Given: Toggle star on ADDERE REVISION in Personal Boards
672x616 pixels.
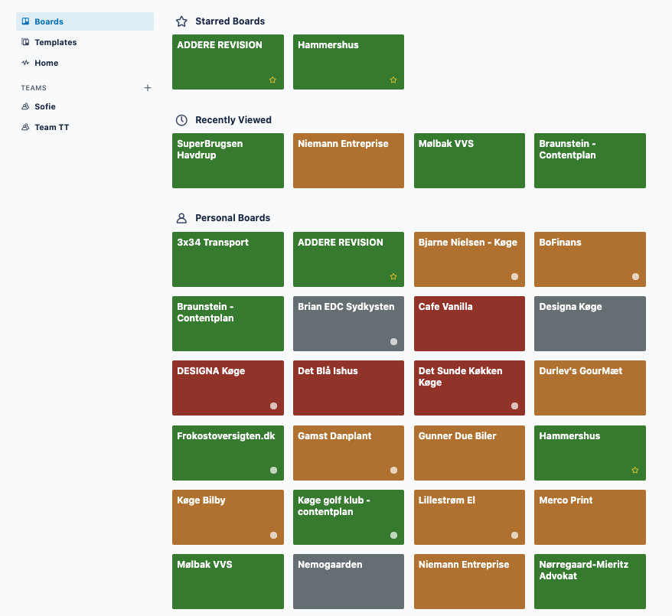Looking at the screenshot, I should [x=393, y=277].
